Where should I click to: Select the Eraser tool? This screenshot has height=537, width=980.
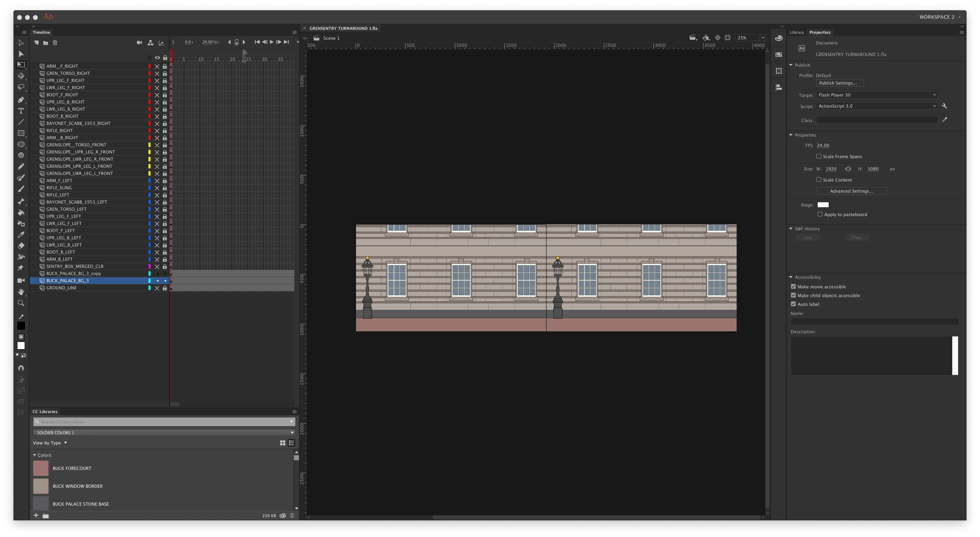pos(21,246)
